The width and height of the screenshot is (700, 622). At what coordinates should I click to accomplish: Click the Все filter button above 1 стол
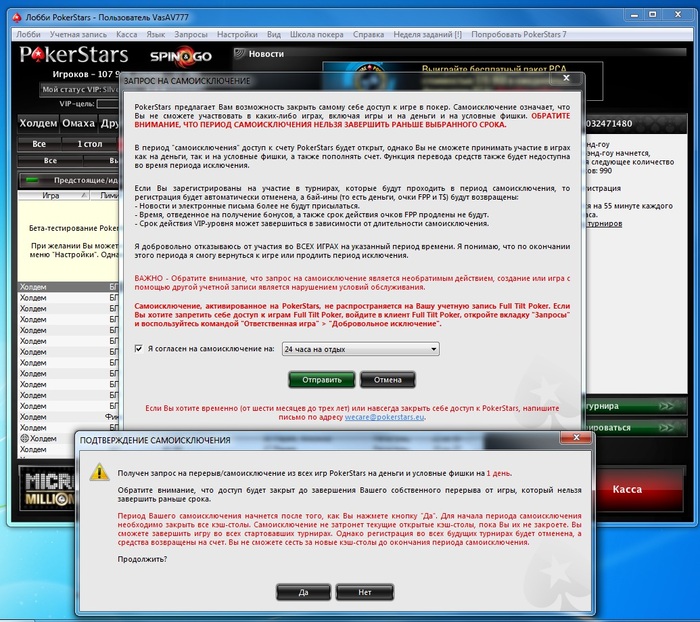click(39, 144)
